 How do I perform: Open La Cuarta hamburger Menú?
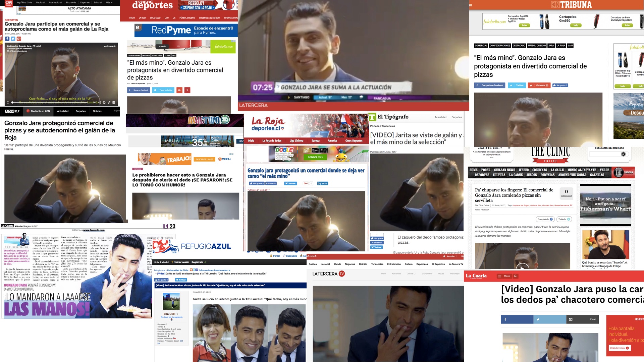click(x=504, y=276)
